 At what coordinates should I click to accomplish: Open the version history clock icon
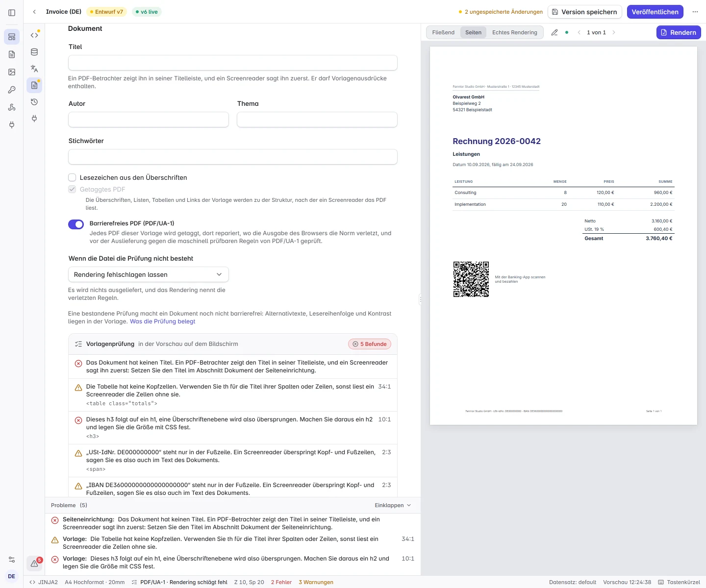coord(34,102)
